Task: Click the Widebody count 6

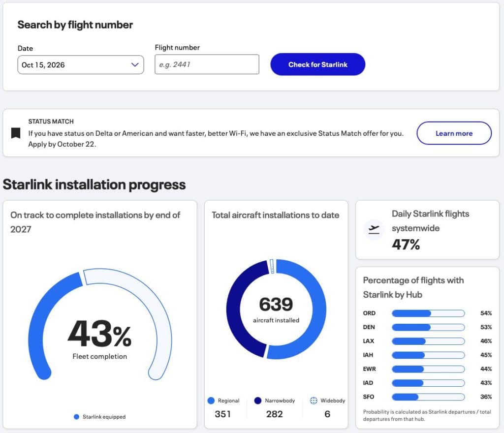Action: point(327,414)
